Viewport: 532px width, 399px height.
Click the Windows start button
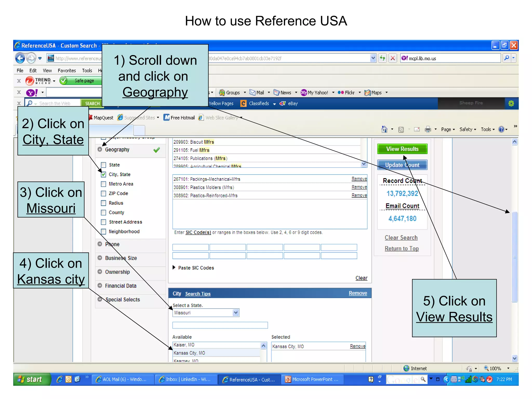(31, 379)
